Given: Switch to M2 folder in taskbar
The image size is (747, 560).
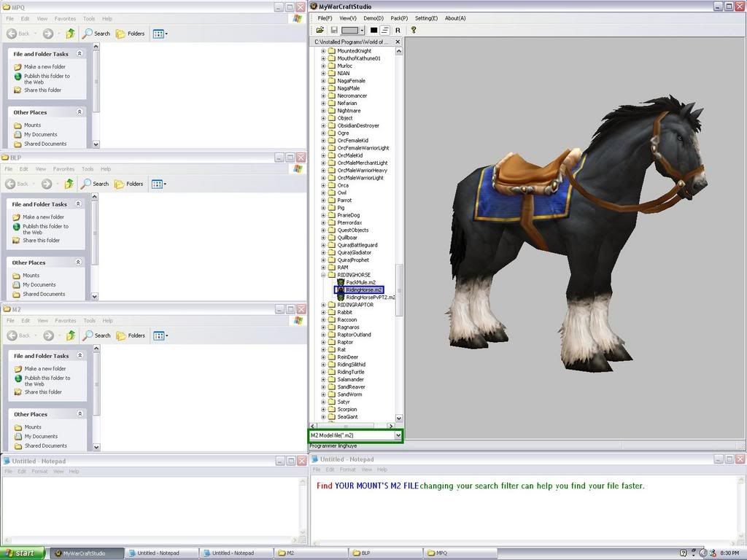Looking at the screenshot, I should coord(311,553).
